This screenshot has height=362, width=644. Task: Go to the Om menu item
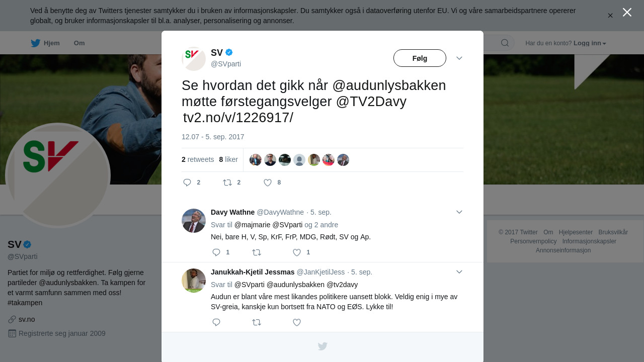(79, 43)
